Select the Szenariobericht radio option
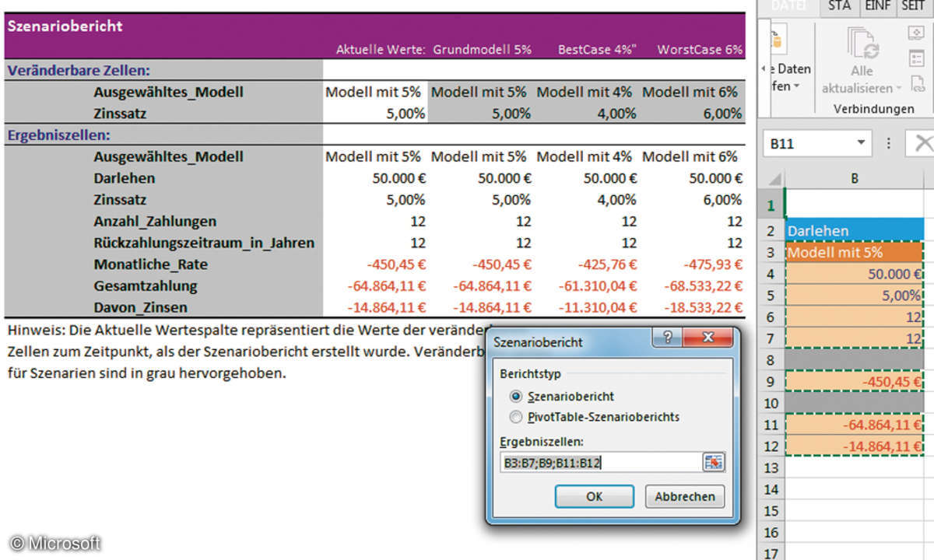 (516, 396)
